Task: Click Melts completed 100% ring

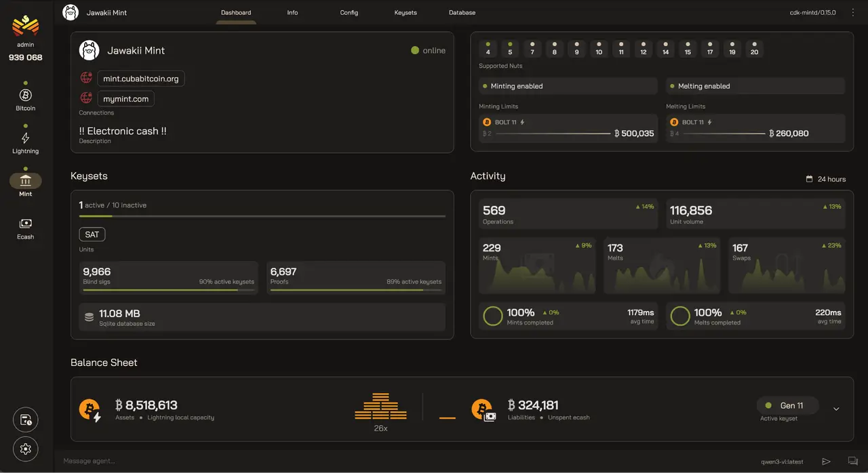Action: point(680,316)
